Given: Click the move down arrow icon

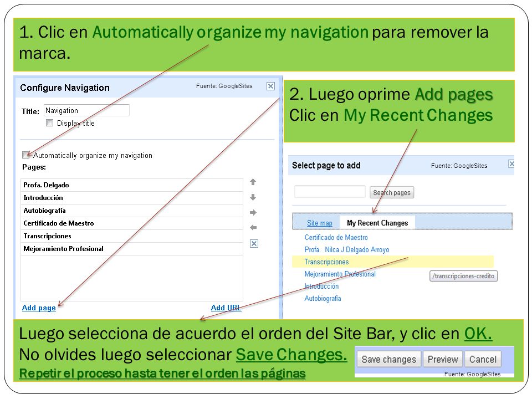Looking at the screenshot, I should [253, 197].
